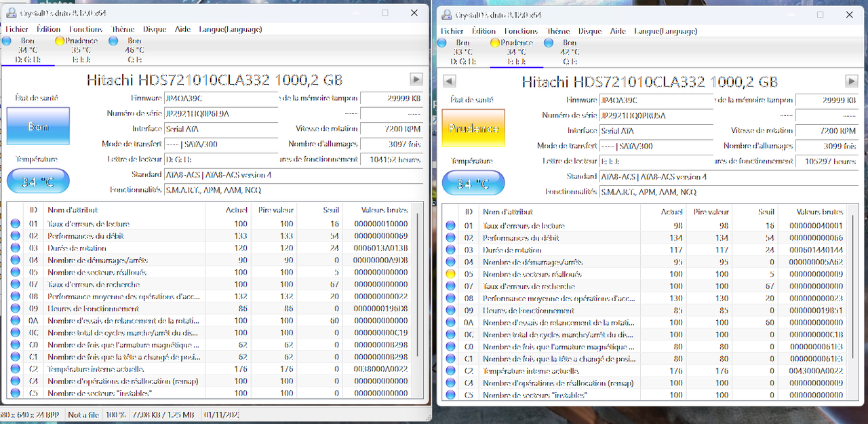The width and height of the screenshot is (868, 424).
Task: Click 105297 heures operating hours field
Action: point(827,161)
